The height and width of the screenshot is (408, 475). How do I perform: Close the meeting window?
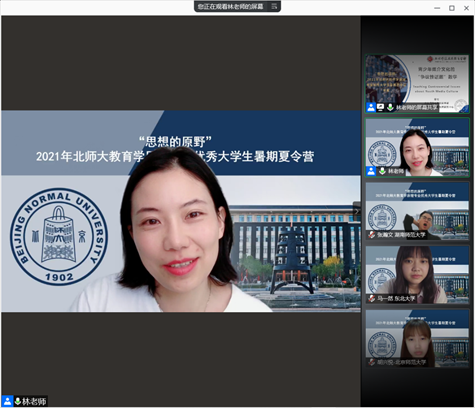point(466,8)
